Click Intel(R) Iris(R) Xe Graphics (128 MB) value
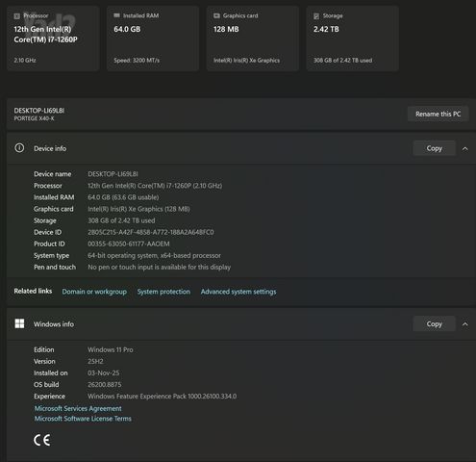Screen dimensions: 476x462 [x=138, y=209]
